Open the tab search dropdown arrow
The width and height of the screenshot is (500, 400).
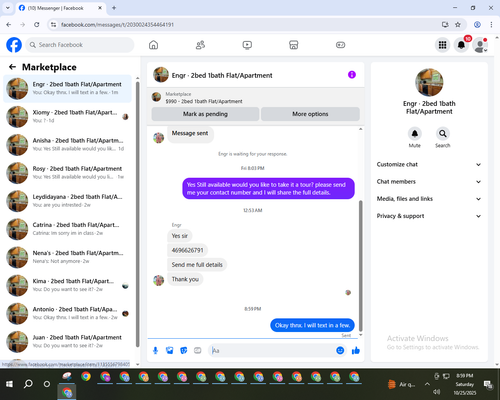pyautogui.click(x=8, y=8)
